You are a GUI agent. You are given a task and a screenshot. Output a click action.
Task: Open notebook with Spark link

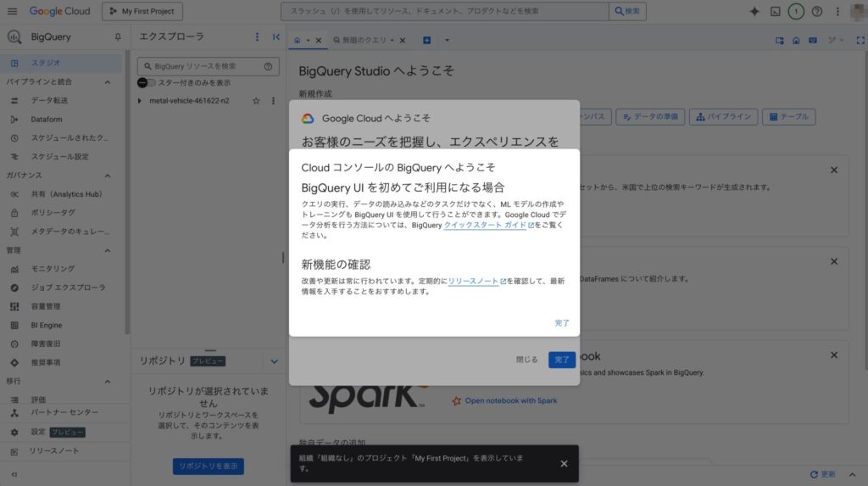[510, 400]
